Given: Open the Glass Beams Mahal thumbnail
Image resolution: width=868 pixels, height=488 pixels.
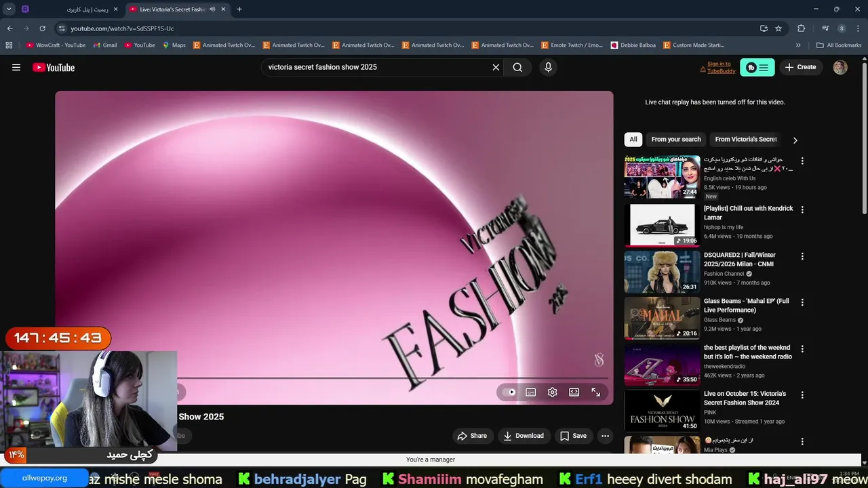Looking at the screenshot, I should point(663,317).
